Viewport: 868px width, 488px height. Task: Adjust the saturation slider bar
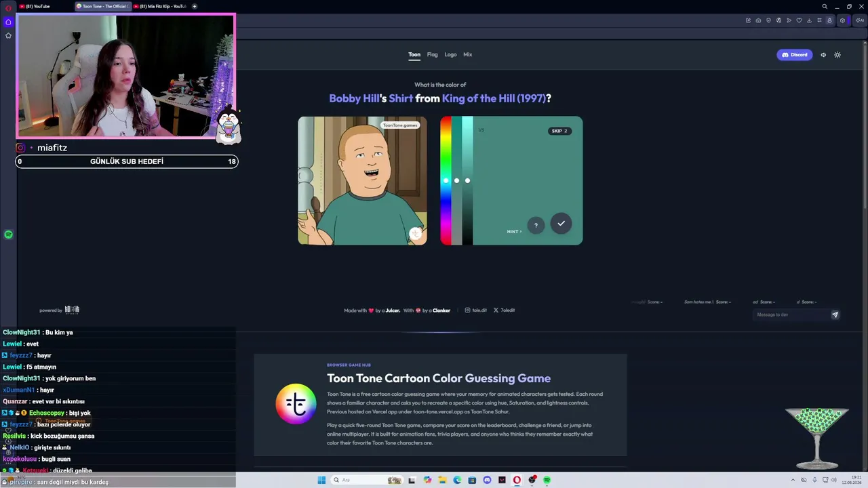[x=456, y=180]
